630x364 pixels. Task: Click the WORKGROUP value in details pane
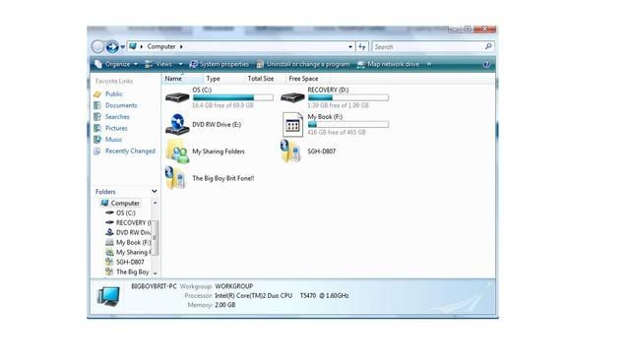(x=234, y=286)
